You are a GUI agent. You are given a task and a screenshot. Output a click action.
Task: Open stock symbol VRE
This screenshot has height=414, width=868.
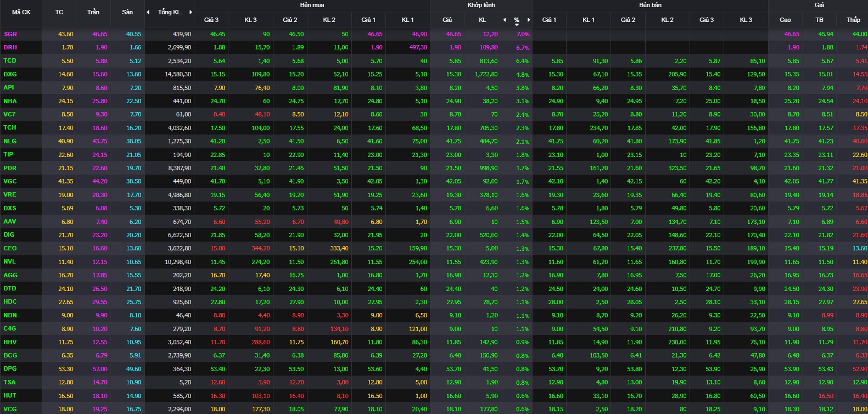tap(10, 194)
